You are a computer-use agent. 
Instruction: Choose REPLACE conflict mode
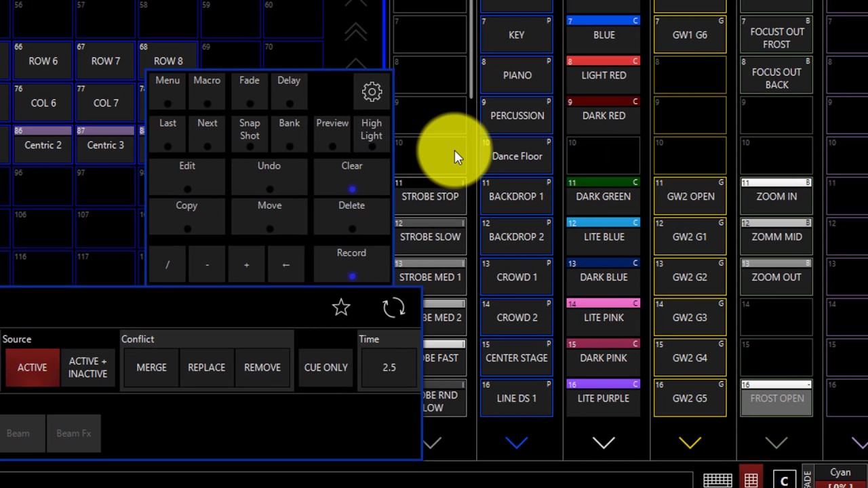(x=206, y=367)
